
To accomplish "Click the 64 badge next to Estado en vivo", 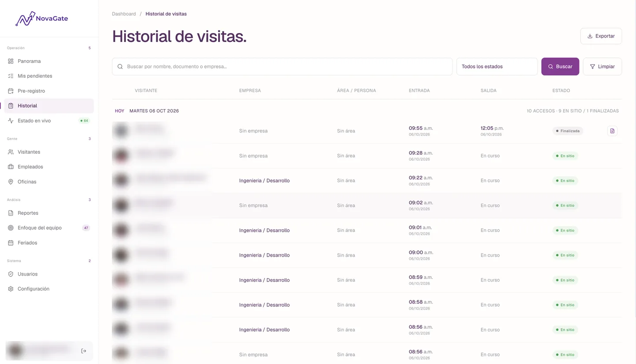I will [x=84, y=121].
